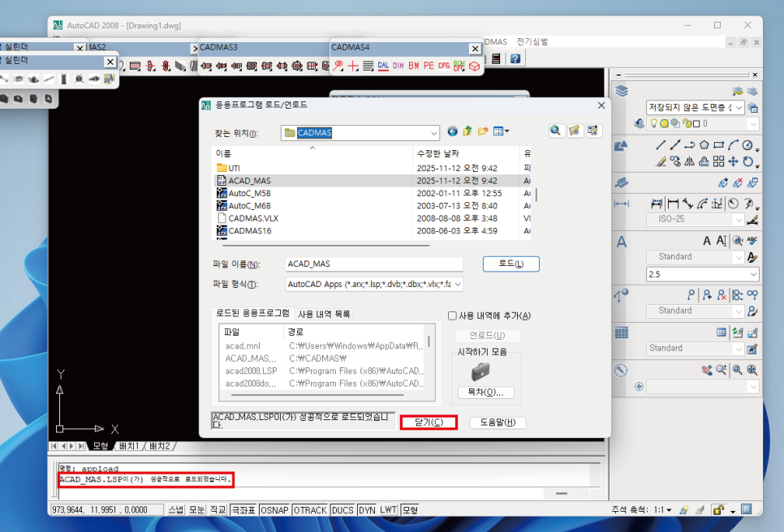Image resolution: width=784 pixels, height=532 pixels.
Task: Select the 모형 tab below the drawing area
Action: 101,446
